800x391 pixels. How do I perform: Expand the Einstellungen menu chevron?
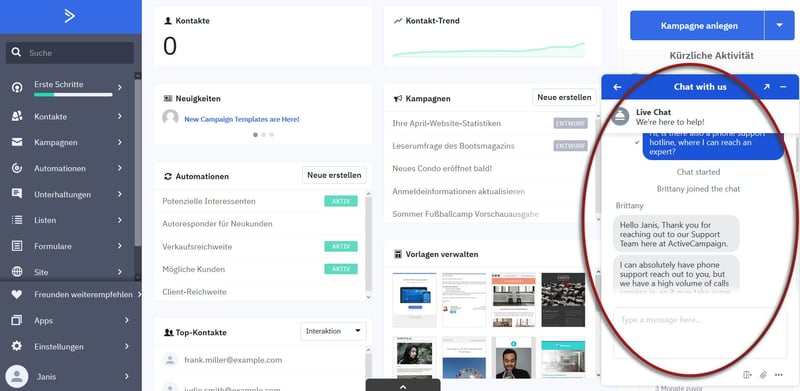click(x=127, y=346)
